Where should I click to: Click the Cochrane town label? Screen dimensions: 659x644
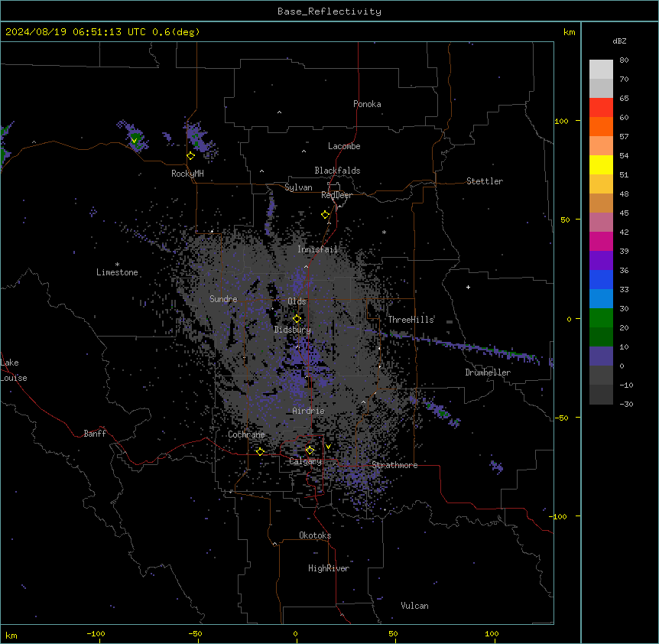pos(246,434)
